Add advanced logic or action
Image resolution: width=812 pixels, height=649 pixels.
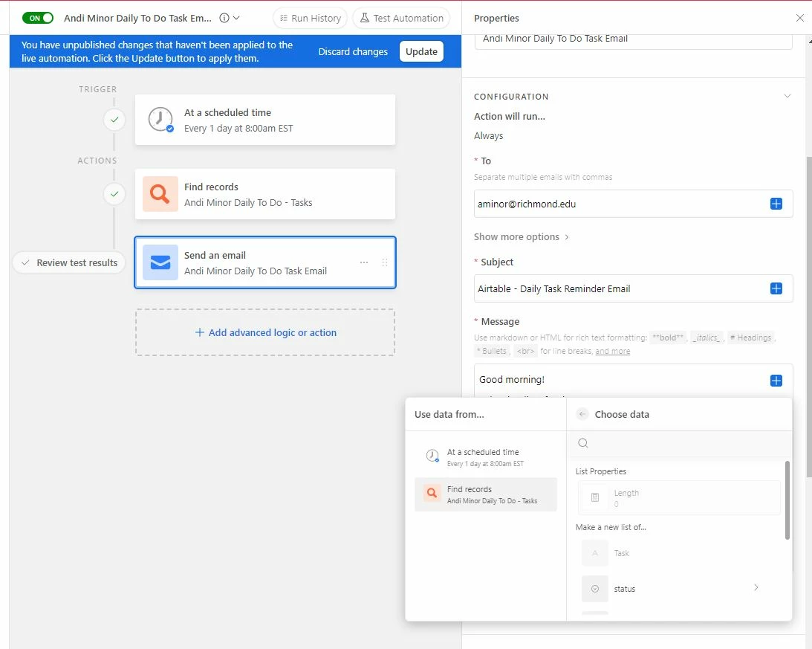tap(265, 332)
